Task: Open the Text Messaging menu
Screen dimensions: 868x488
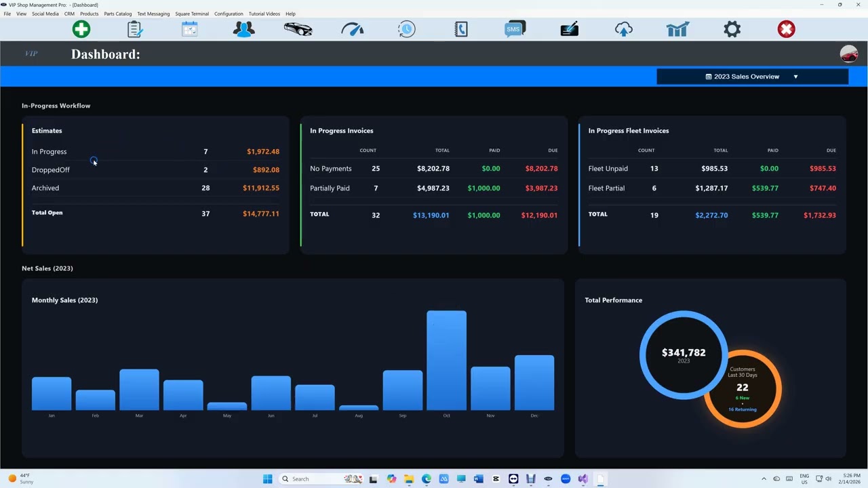Action: [x=153, y=14]
